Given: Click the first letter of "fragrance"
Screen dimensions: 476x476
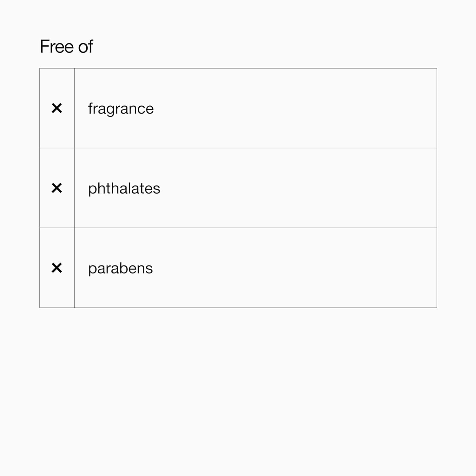Looking at the screenshot, I should [x=90, y=108].
